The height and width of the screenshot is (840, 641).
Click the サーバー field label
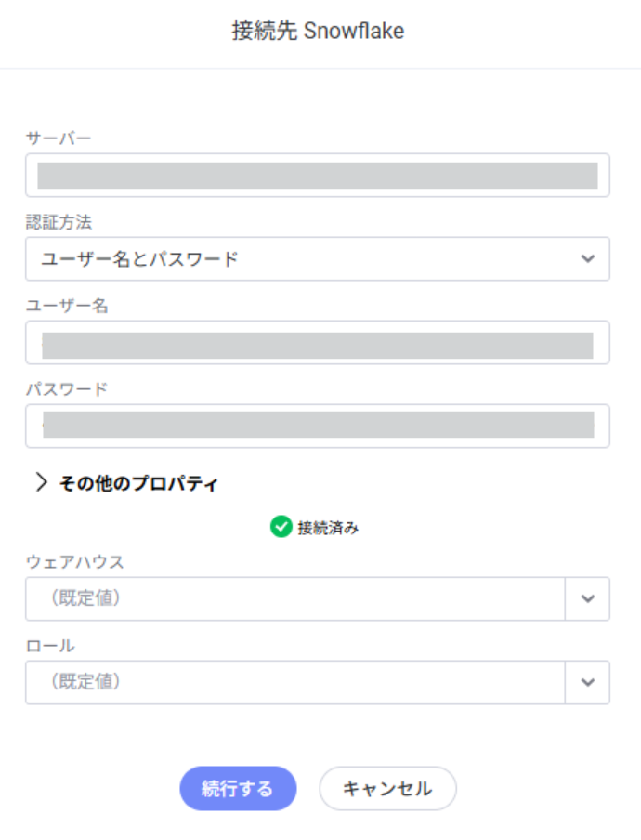point(59,138)
